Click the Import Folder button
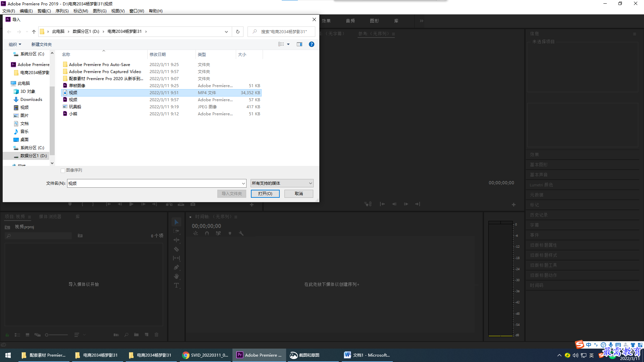Viewport: 644px width, 362px height. coord(231,194)
